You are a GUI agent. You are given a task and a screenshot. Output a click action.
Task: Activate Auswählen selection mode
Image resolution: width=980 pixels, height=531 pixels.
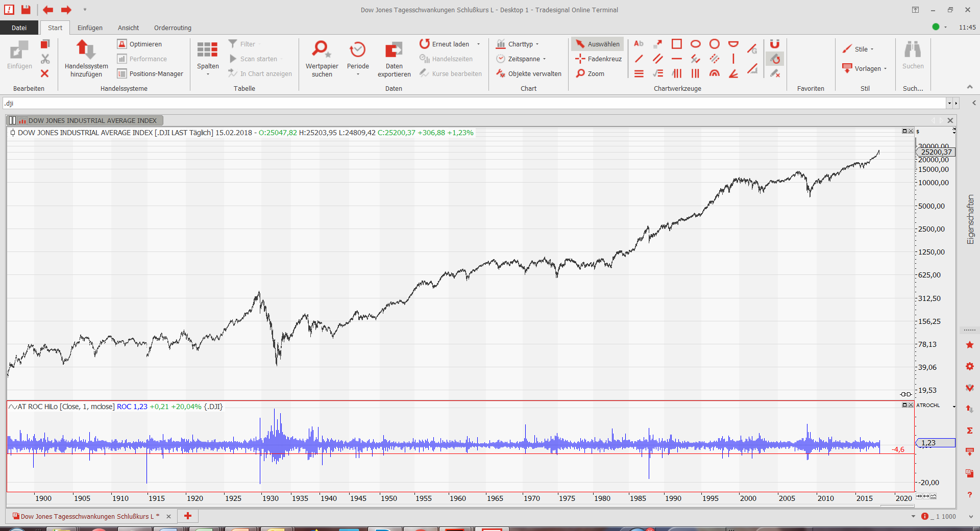point(598,44)
